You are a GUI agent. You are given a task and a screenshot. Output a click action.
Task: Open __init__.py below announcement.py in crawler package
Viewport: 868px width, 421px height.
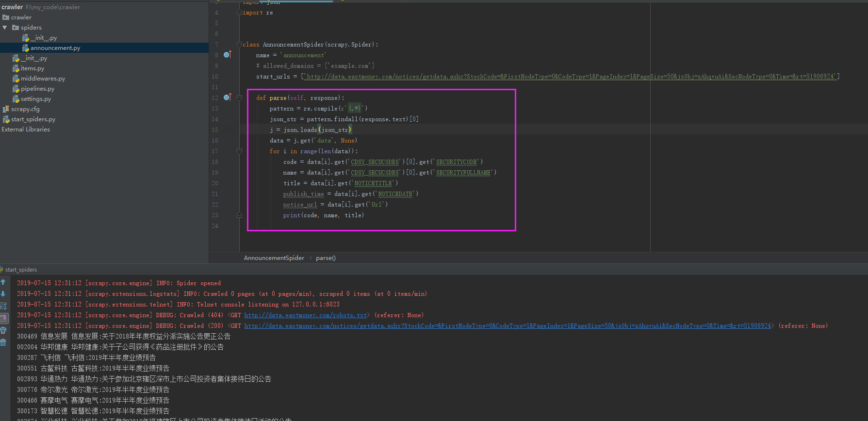pos(30,58)
